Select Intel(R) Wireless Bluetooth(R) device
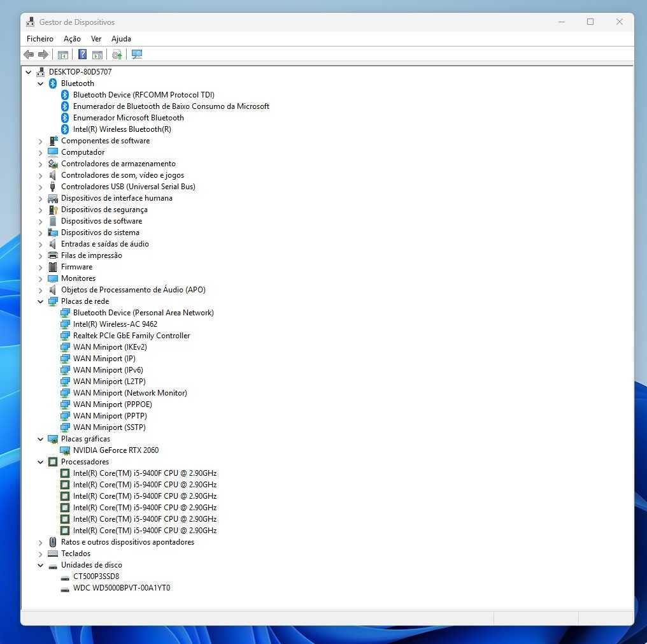The image size is (647, 644). click(x=122, y=129)
